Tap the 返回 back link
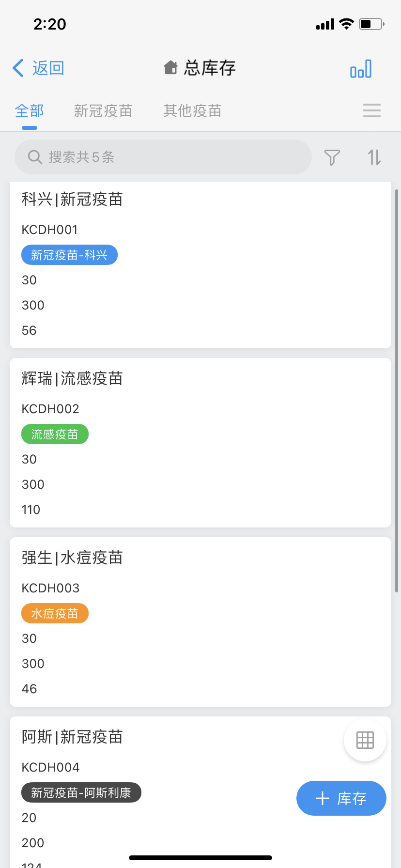This screenshot has width=401, height=868. 48,68
